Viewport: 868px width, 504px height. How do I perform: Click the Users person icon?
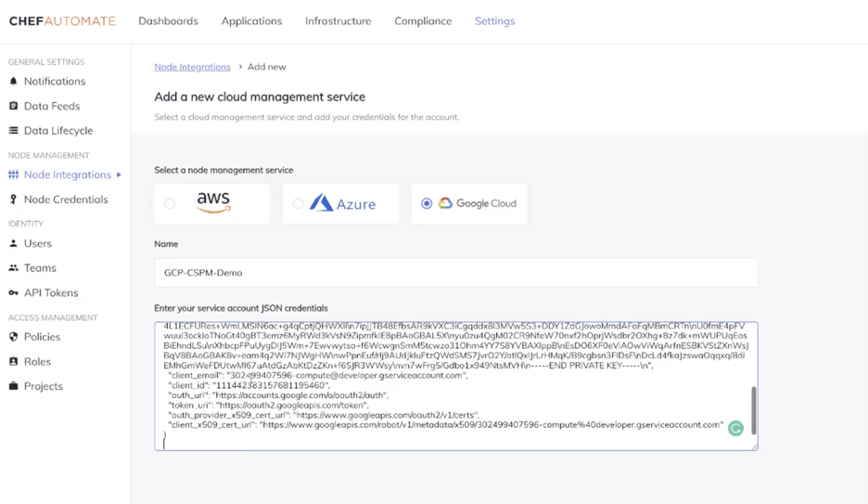click(x=13, y=243)
